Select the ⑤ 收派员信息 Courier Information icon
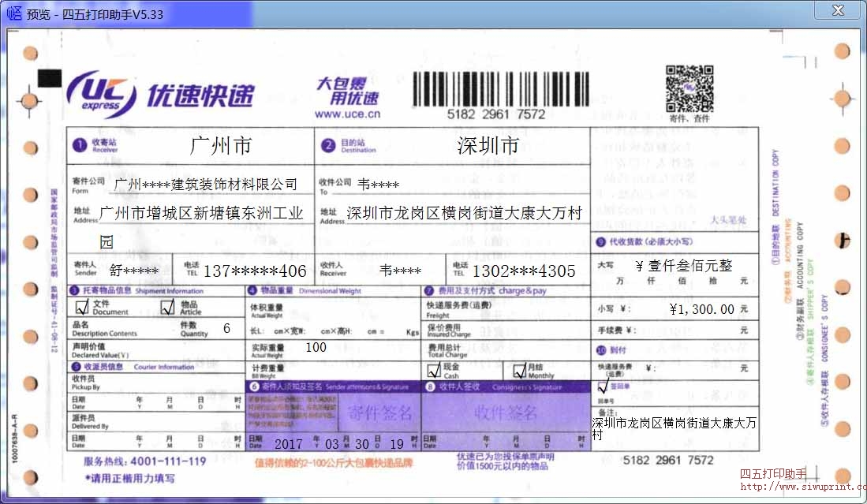This screenshot has height=504, width=867. [77, 366]
